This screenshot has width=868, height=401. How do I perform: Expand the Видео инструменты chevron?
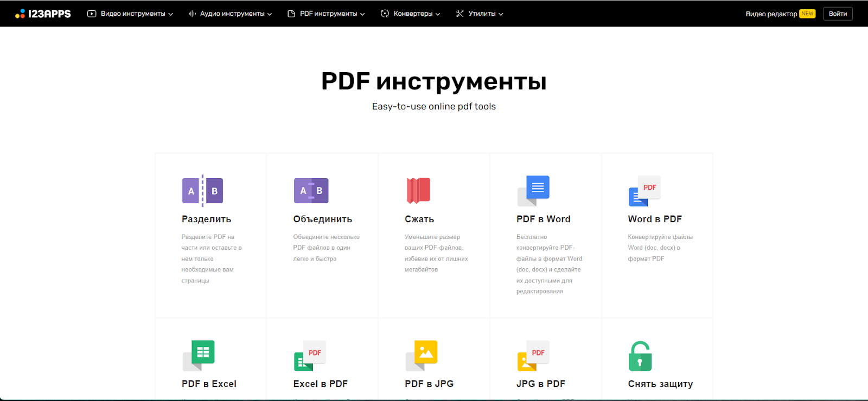pyautogui.click(x=170, y=14)
